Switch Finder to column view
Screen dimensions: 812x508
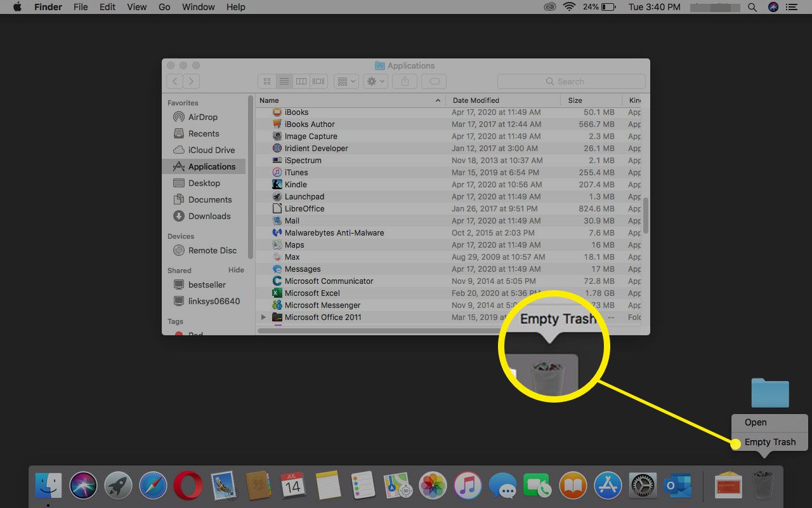click(301, 81)
